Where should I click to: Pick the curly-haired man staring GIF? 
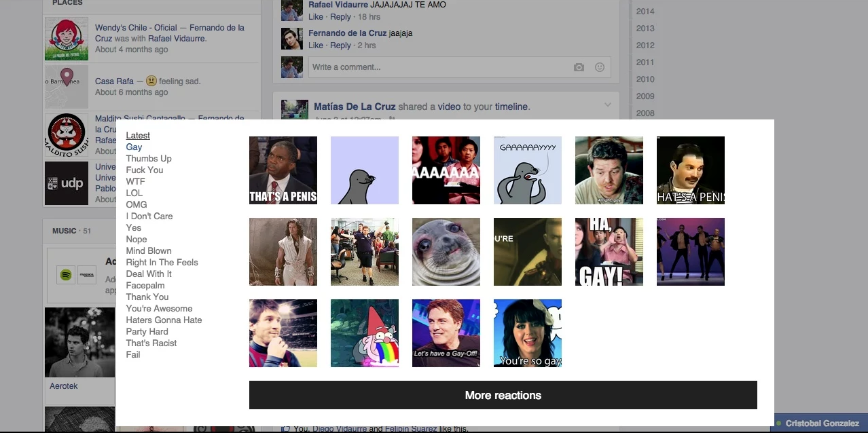pyautogui.click(x=609, y=170)
